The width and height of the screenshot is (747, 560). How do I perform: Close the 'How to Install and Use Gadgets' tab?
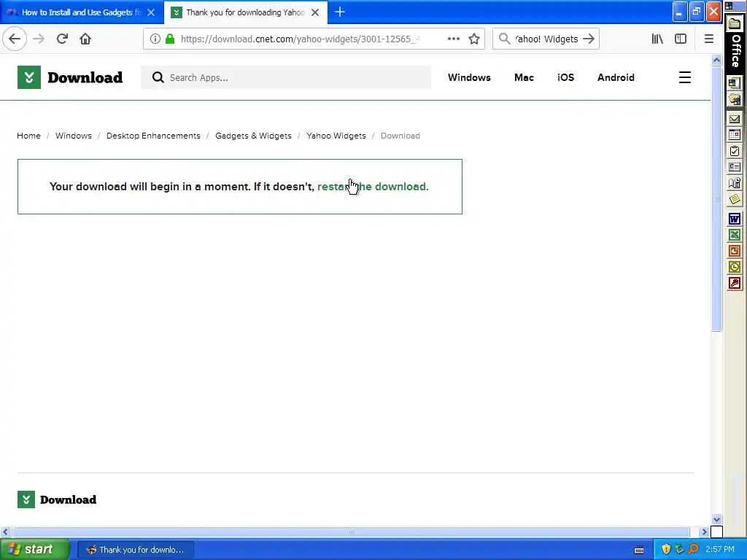click(x=151, y=12)
